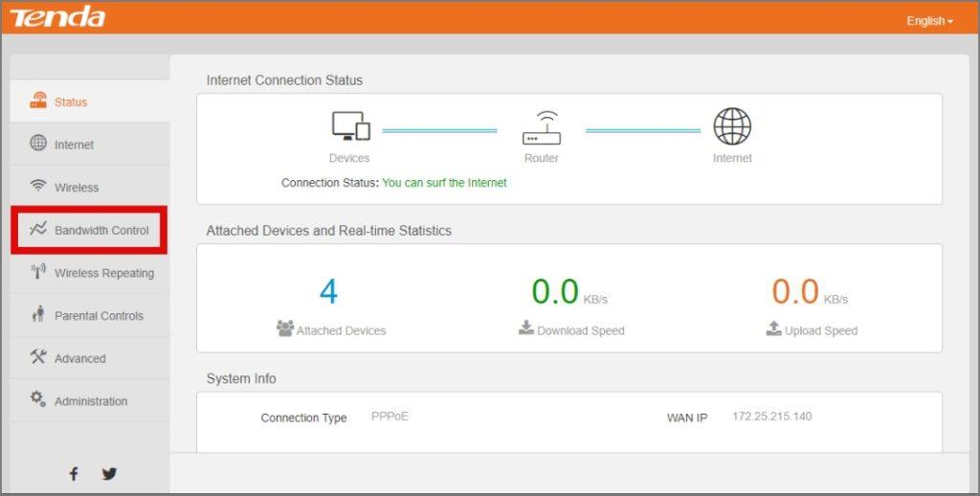Click the Bandwidth Control graph icon
980x496 pixels.
pyautogui.click(x=38, y=229)
